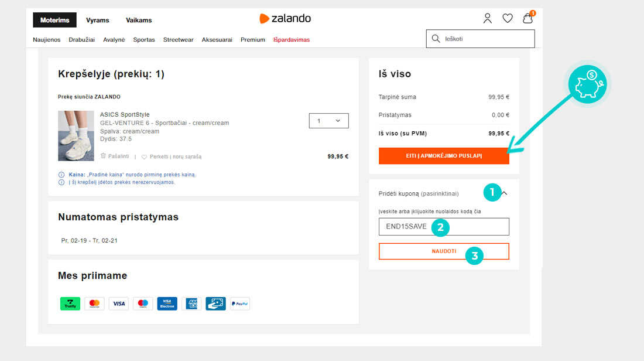The image size is (644, 361).
Task: Open the Streetwear menu
Action: [178, 40]
